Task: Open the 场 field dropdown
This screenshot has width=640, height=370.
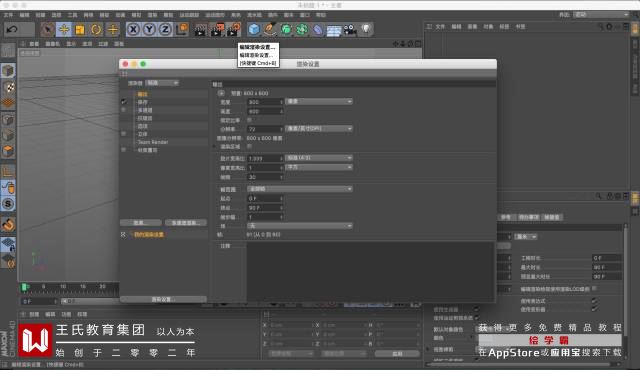Action: tap(300, 226)
